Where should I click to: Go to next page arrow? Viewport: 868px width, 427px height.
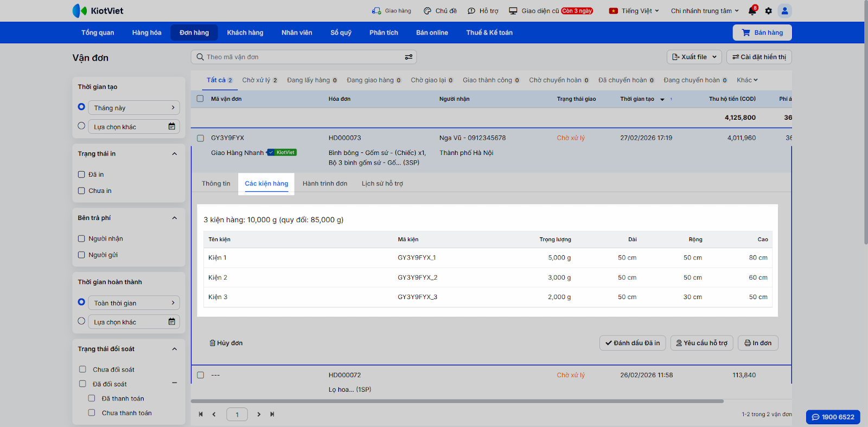[259, 415]
